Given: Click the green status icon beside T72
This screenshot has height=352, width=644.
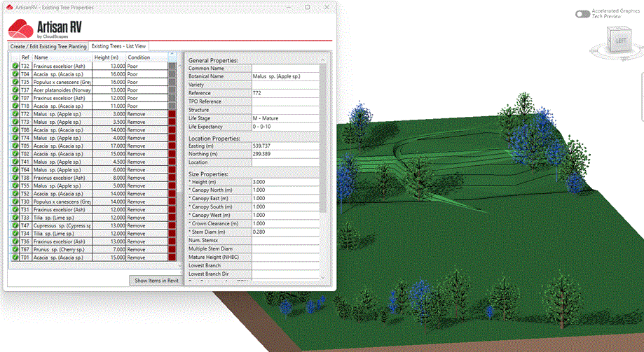Looking at the screenshot, I should [x=15, y=113].
